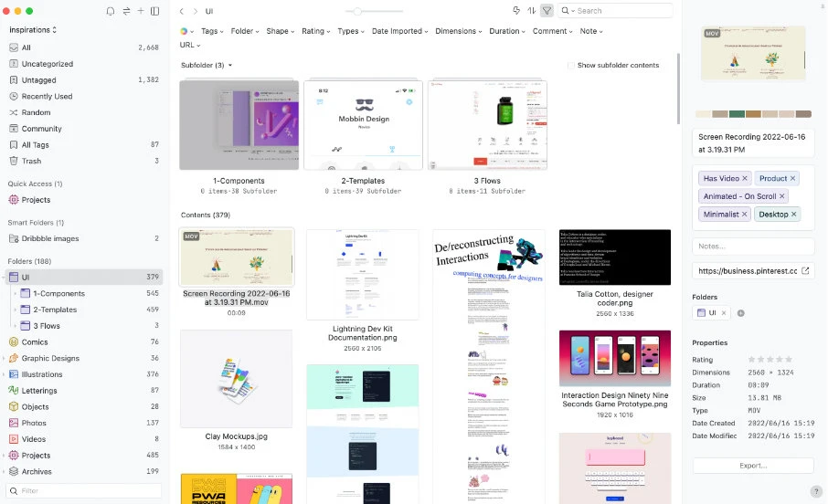Open the Illustrations folder
Screen dimensions: 828x504
42,374
